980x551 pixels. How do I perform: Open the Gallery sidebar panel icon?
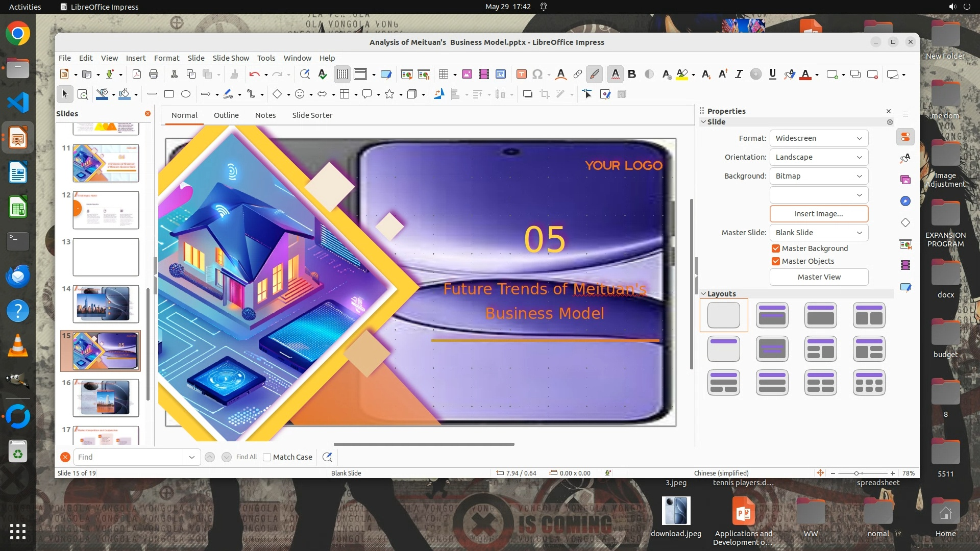pyautogui.click(x=905, y=180)
